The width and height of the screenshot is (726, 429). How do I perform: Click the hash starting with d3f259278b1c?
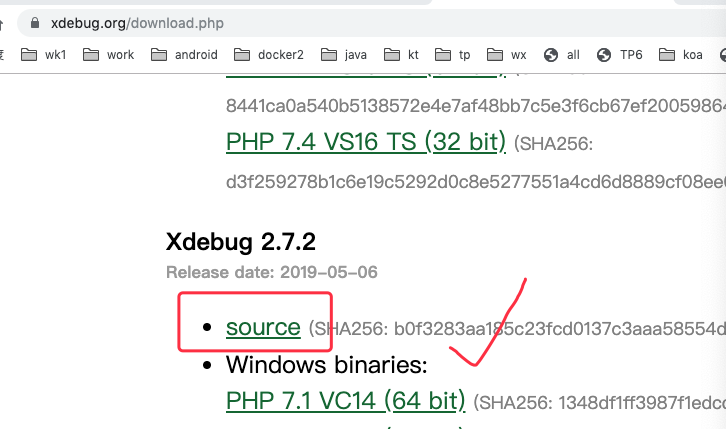[x=476, y=182]
